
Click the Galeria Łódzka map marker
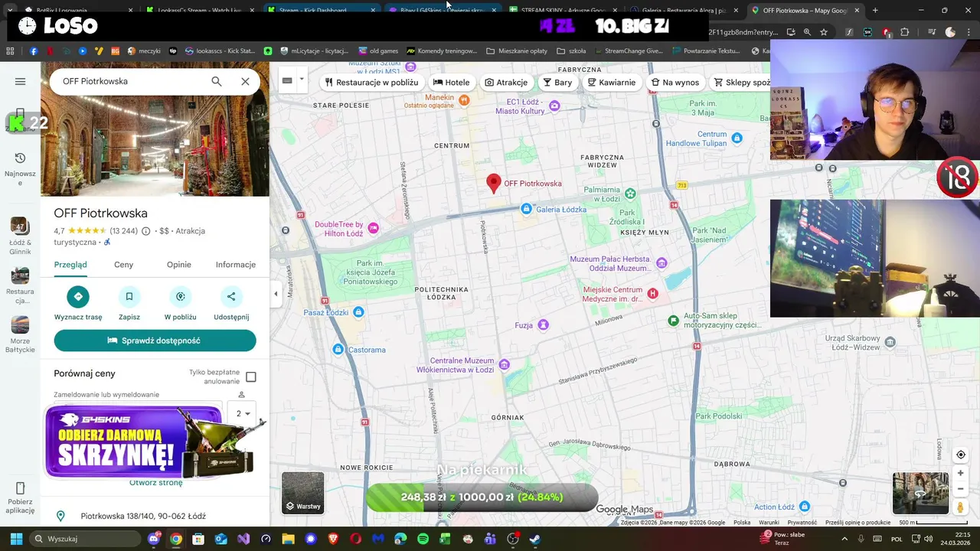527,209
